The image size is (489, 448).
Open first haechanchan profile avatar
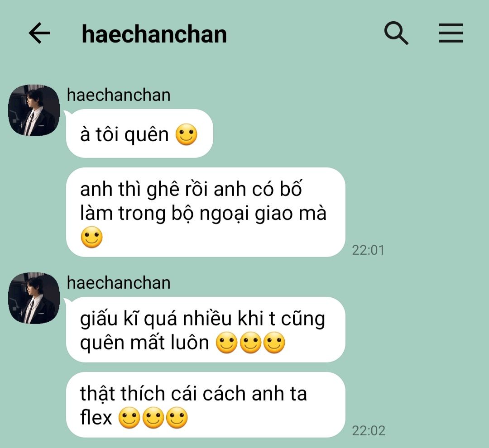click(x=34, y=110)
